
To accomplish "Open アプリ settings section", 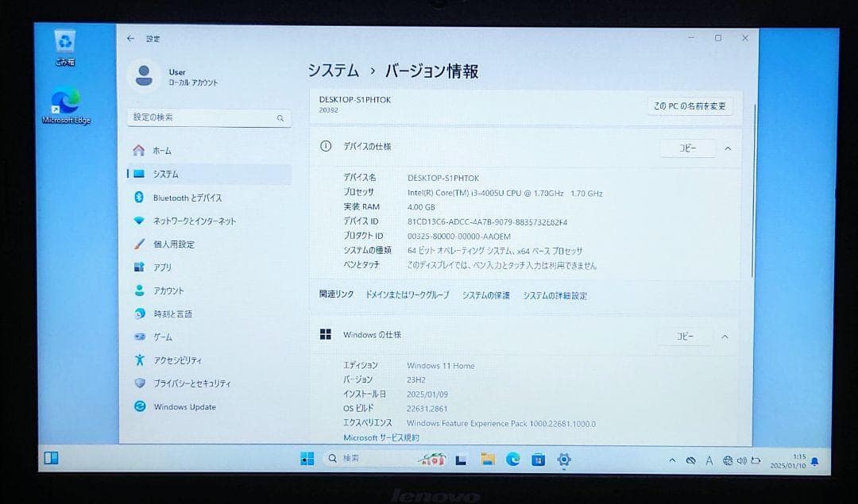I will tap(162, 267).
